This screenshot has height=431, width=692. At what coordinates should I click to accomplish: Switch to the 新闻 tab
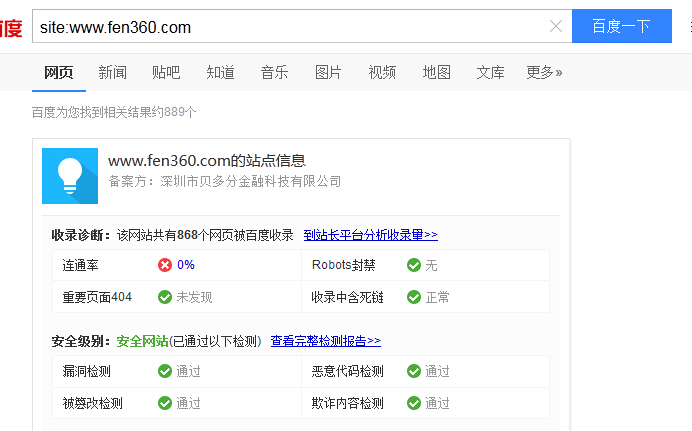coord(112,72)
